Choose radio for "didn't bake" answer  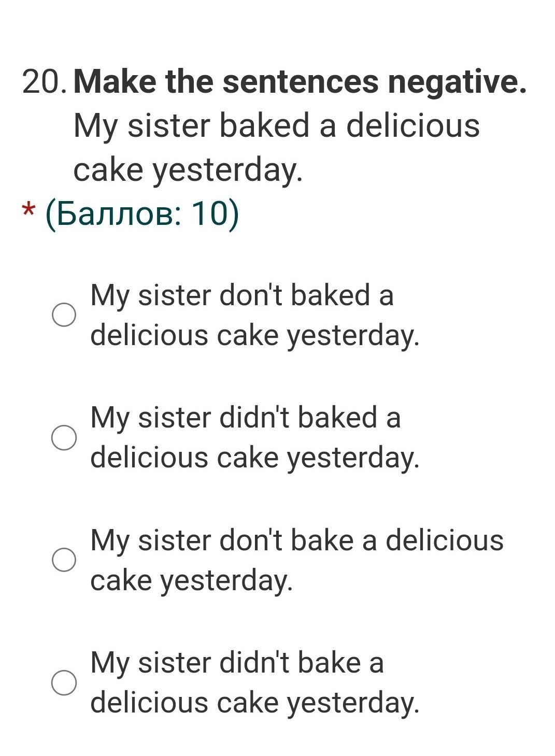pyautogui.click(x=64, y=682)
